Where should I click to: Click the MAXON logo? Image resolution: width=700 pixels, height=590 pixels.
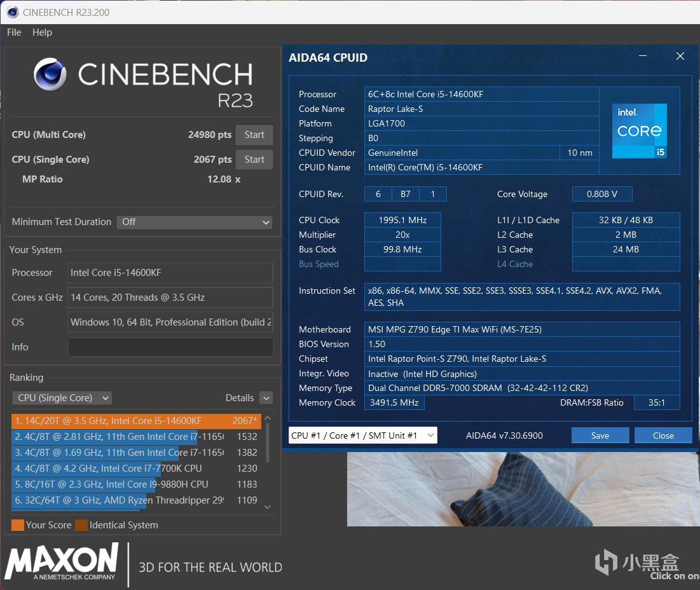pyautogui.click(x=62, y=561)
